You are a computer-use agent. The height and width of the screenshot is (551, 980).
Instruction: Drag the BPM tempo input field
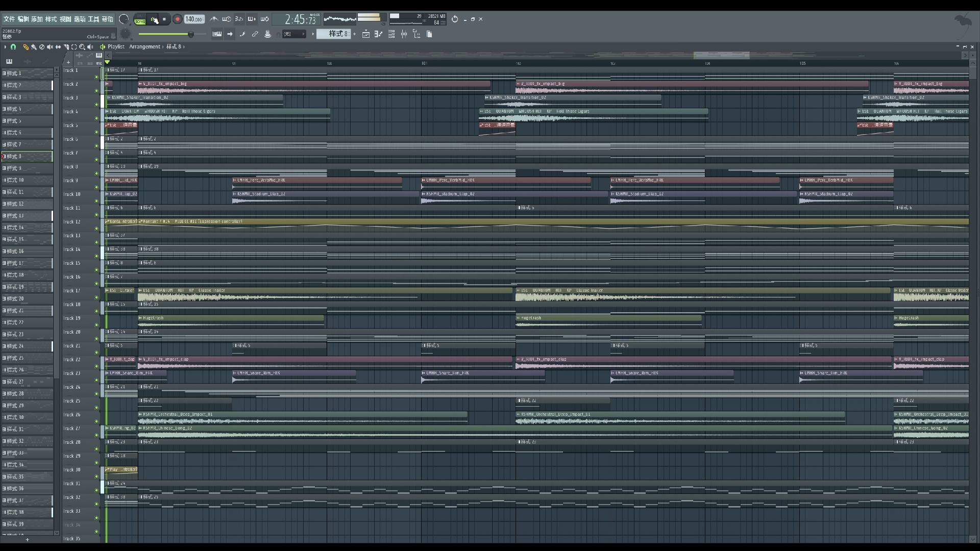pyautogui.click(x=194, y=19)
